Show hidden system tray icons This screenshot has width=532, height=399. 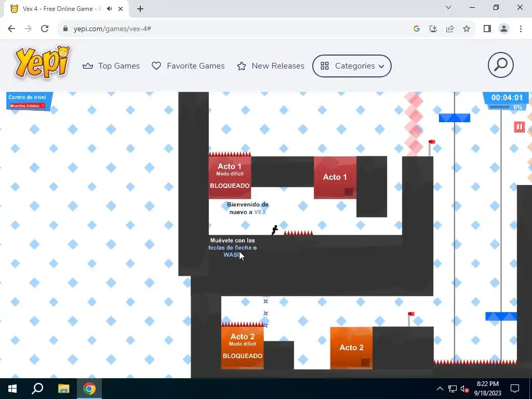440,389
